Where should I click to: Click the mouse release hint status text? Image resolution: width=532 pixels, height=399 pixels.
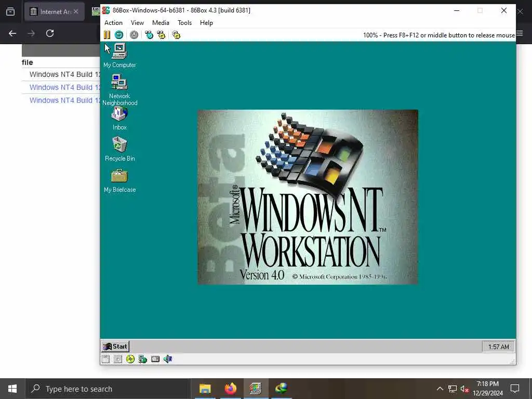[x=438, y=35]
